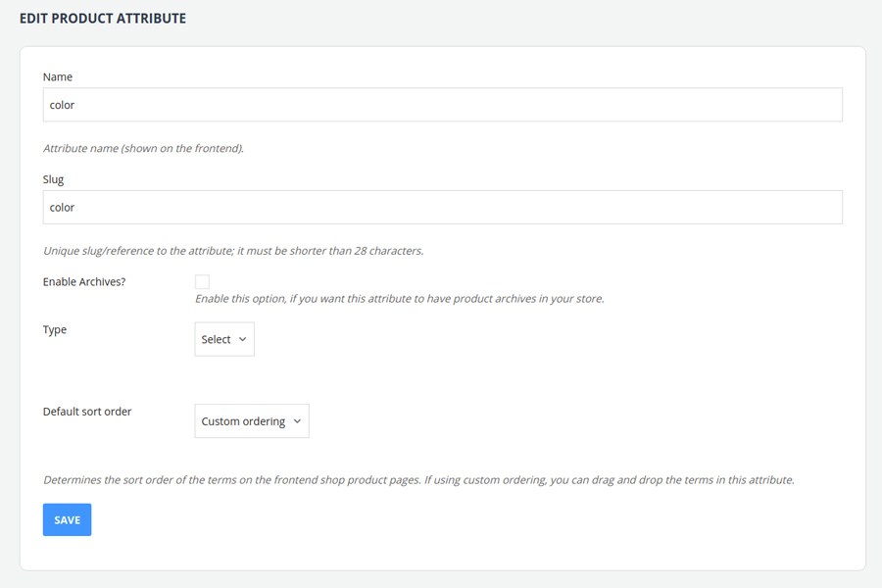Click the Type dropdown chevron arrow
The height and width of the screenshot is (588, 882).
[242, 339]
